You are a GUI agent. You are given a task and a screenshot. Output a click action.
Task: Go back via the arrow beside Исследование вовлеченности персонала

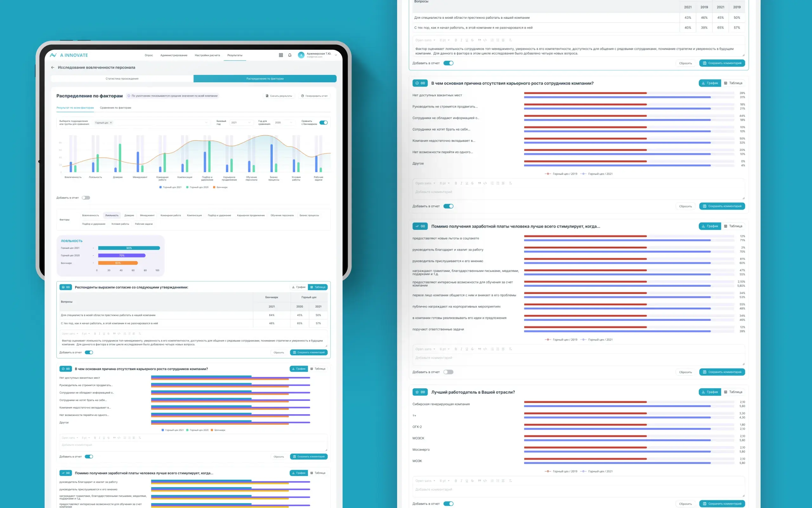pos(53,68)
